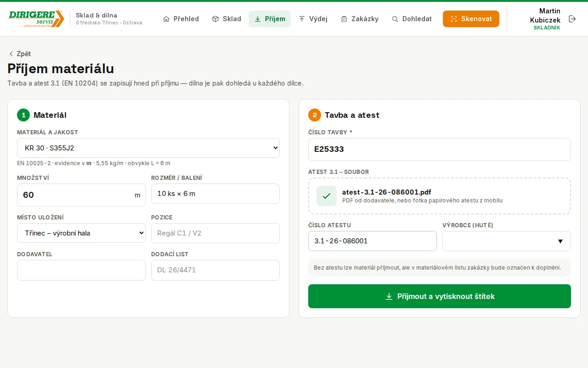Click the Dirigere servis logo
This screenshot has height=368, width=588.
(x=36, y=19)
